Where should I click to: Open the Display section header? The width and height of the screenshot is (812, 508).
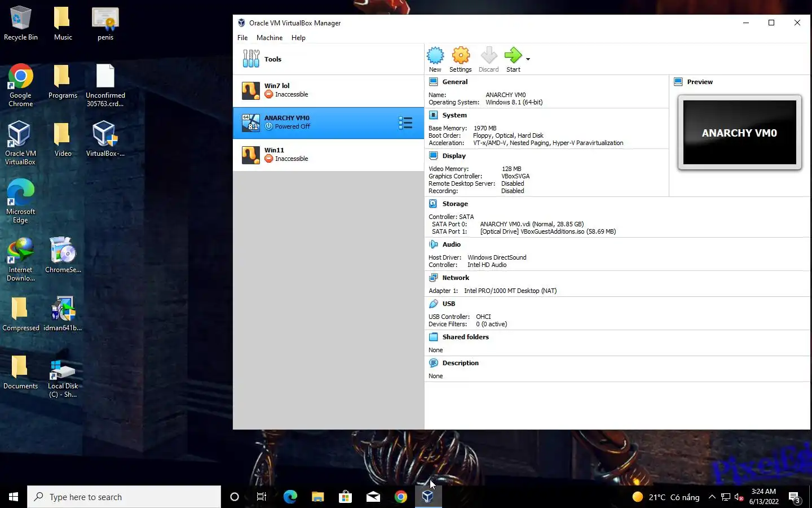pos(454,156)
